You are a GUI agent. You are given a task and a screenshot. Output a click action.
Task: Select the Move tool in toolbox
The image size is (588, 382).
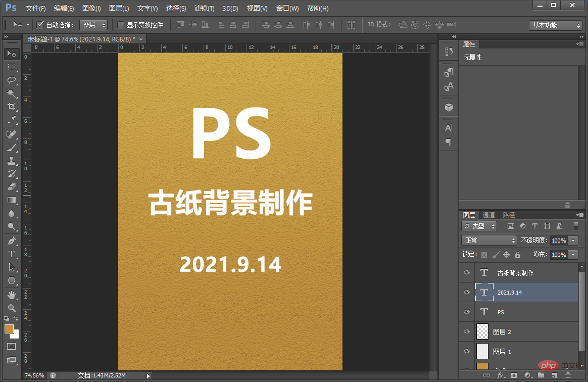point(12,54)
